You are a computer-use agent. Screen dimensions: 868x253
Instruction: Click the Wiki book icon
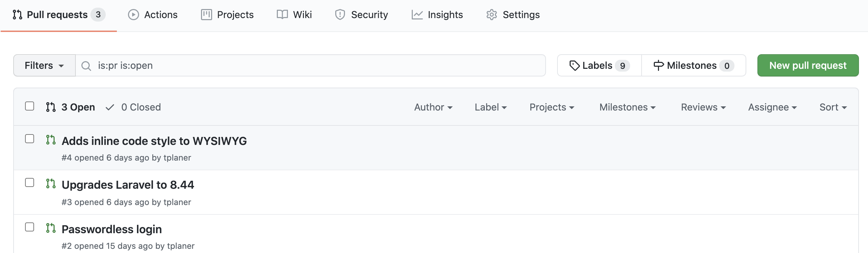click(x=282, y=15)
